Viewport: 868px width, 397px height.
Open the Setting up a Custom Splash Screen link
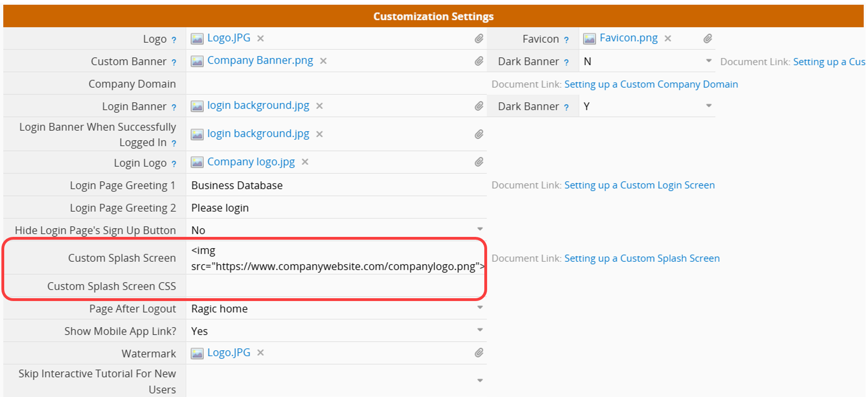pyautogui.click(x=642, y=258)
